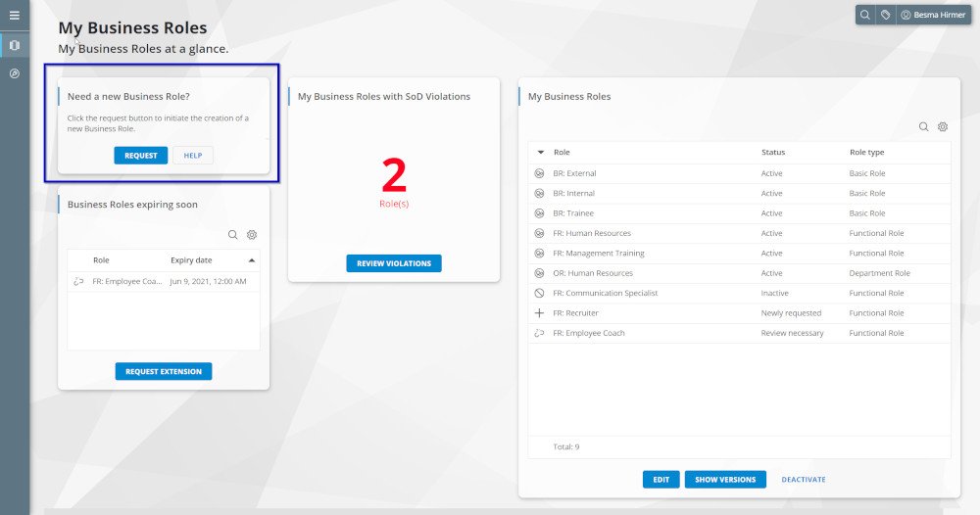Click the DEACTIVATE link

click(803, 480)
